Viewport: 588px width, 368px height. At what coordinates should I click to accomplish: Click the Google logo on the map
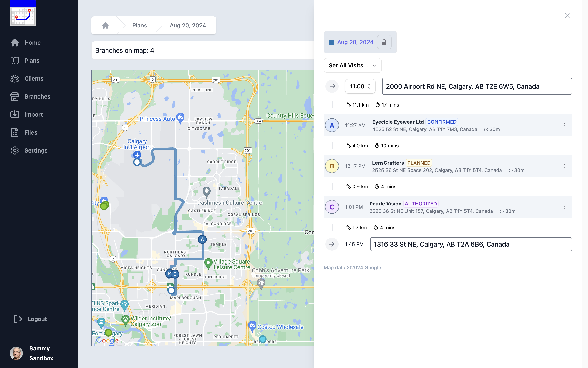[x=107, y=340]
